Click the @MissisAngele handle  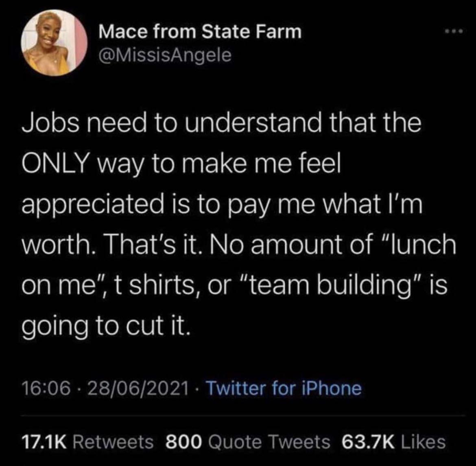click(165, 55)
